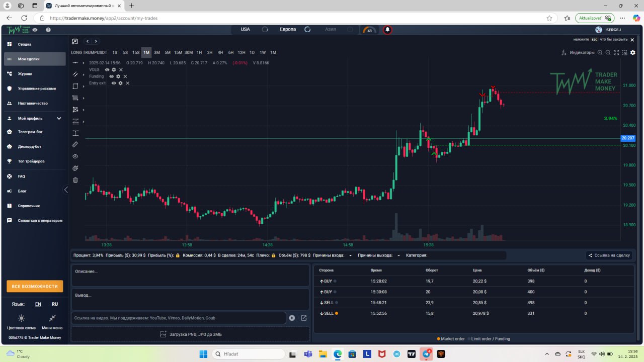The width and height of the screenshot is (644, 362).
Task: Click the magnet snap tool
Action: [x=75, y=168]
